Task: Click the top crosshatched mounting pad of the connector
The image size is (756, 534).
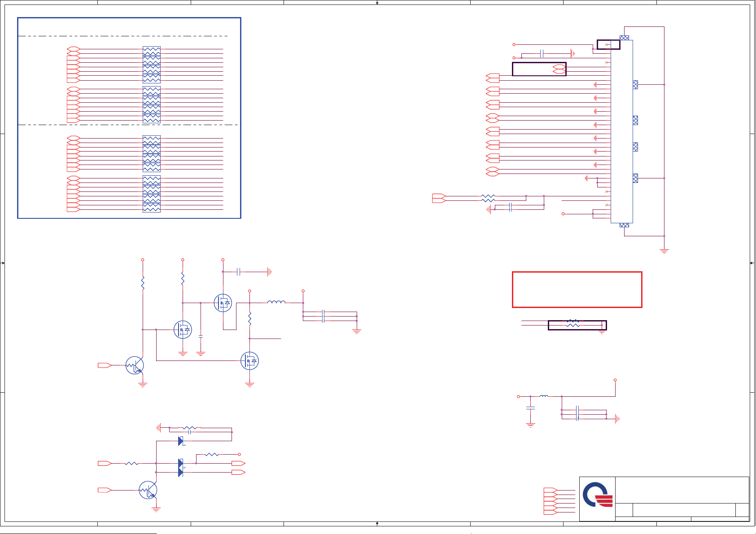Action: (x=624, y=38)
